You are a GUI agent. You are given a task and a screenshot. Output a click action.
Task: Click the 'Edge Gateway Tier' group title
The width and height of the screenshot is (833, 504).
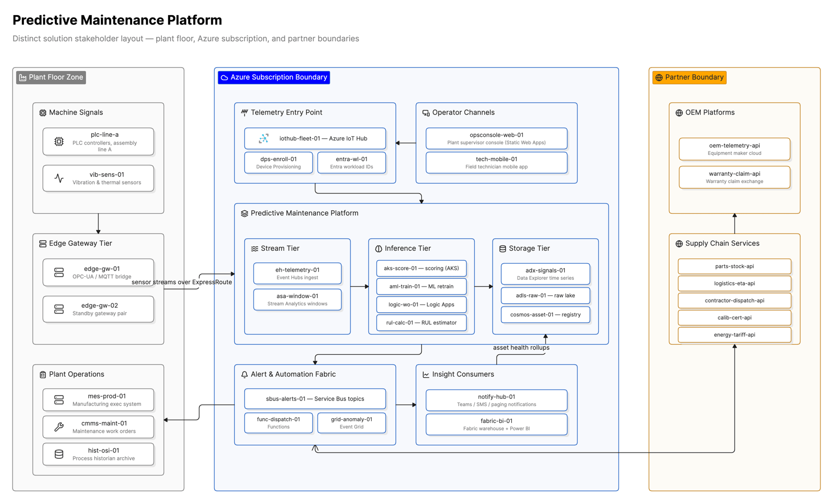click(80, 243)
